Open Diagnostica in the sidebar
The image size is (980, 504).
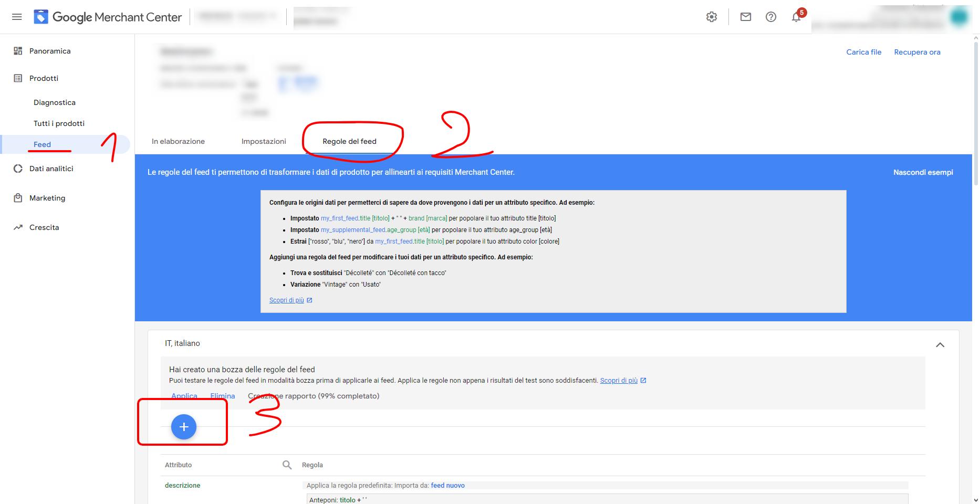coord(55,102)
